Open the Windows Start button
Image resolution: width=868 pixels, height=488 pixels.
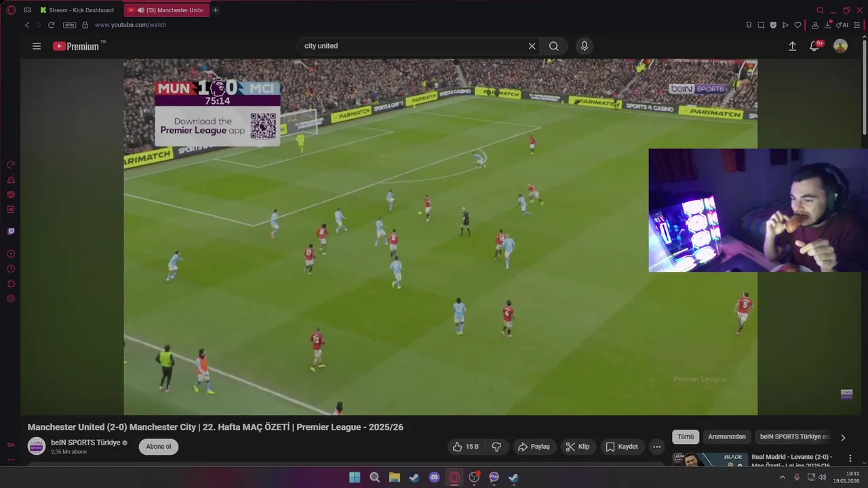coord(355,477)
